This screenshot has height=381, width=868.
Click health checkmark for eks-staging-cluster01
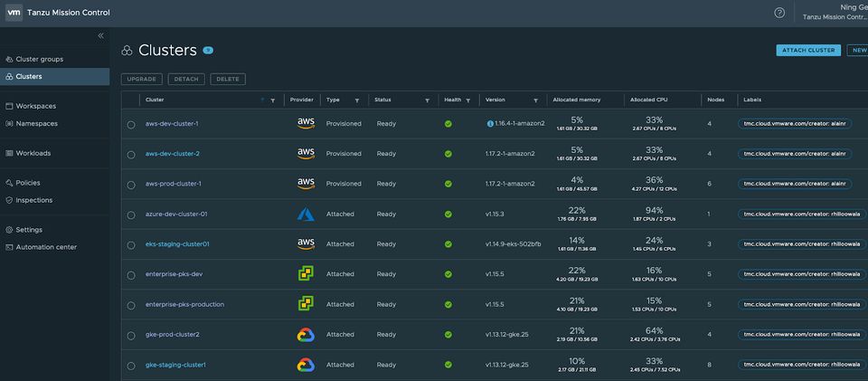(x=448, y=244)
